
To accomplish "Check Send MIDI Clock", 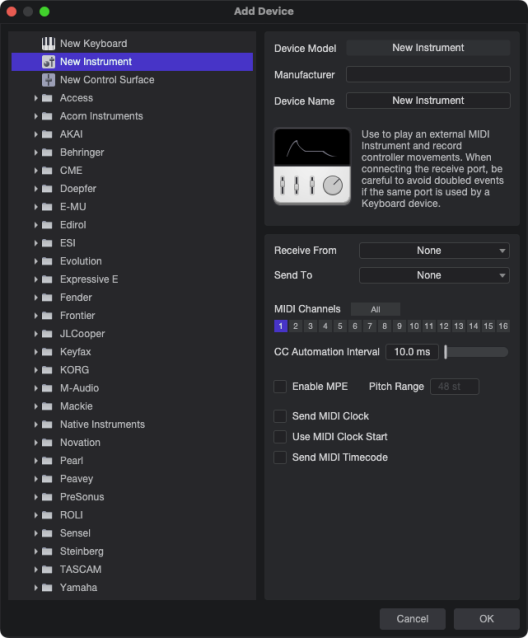I will coord(280,416).
